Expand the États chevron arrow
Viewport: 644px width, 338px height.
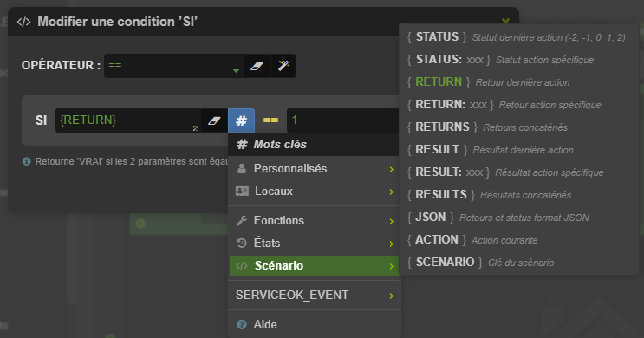pyautogui.click(x=392, y=244)
